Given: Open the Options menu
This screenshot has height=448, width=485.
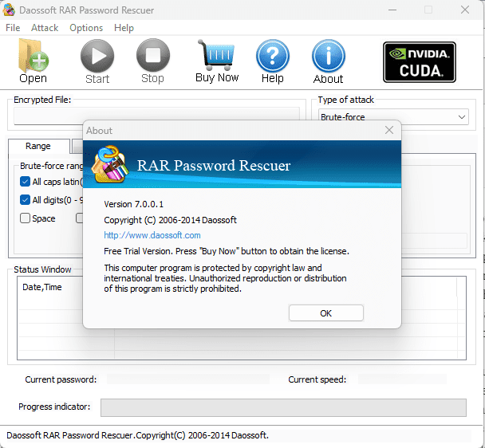Looking at the screenshot, I should pos(86,28).
